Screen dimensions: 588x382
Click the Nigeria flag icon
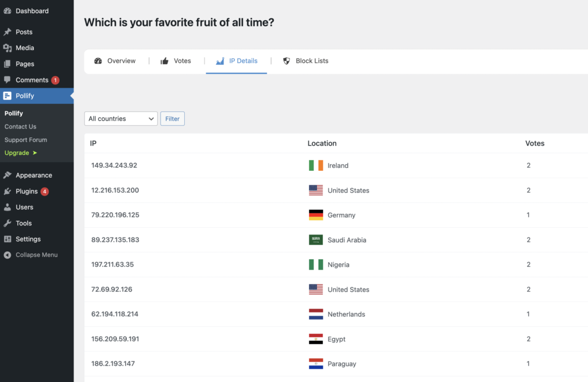pos(316,264)
